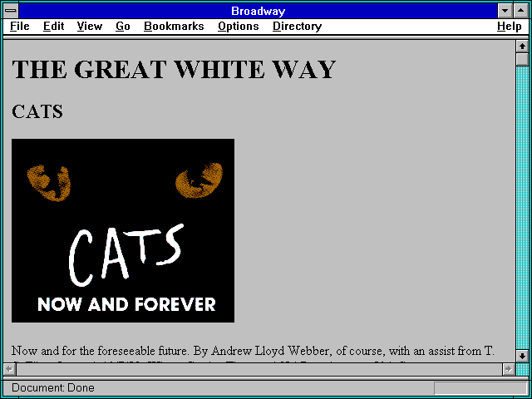Click the 'Broadway' window title bar
The image size is (532, 399).
point(259,11)
